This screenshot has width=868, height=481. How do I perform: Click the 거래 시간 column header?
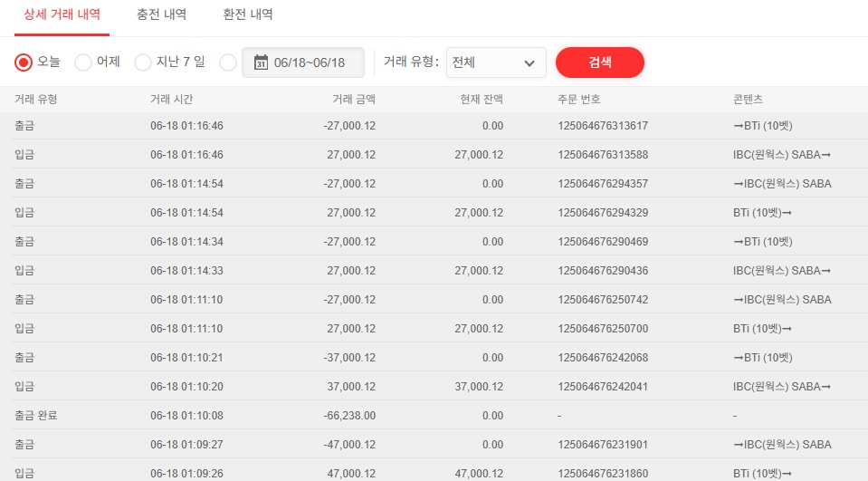point(171,99)
